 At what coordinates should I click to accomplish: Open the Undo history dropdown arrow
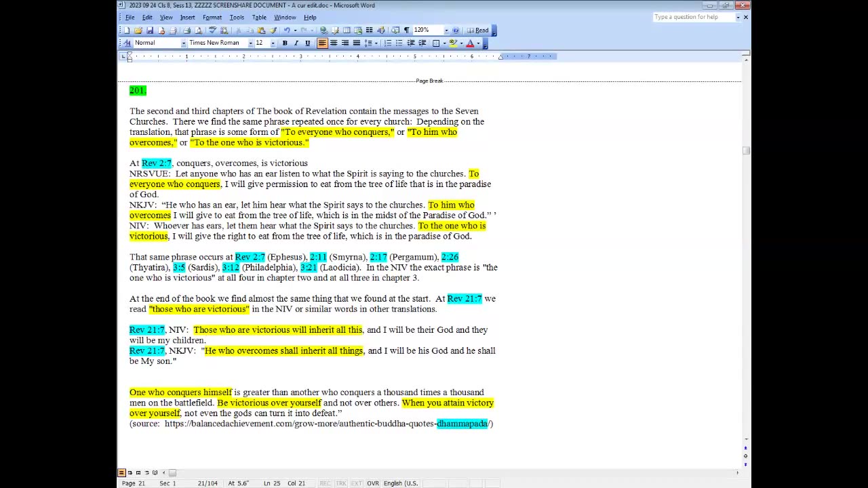(295, 30)
